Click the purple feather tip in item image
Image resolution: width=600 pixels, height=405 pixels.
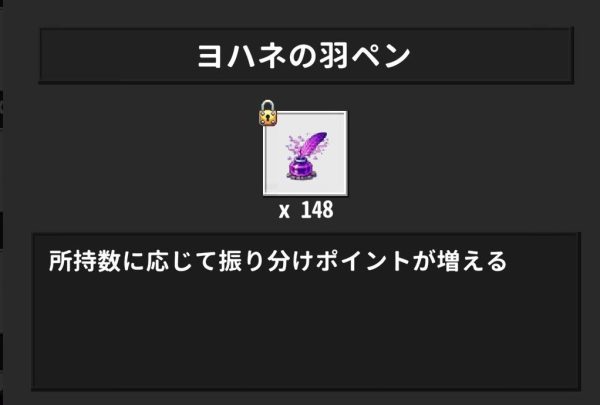click(318, 140)
